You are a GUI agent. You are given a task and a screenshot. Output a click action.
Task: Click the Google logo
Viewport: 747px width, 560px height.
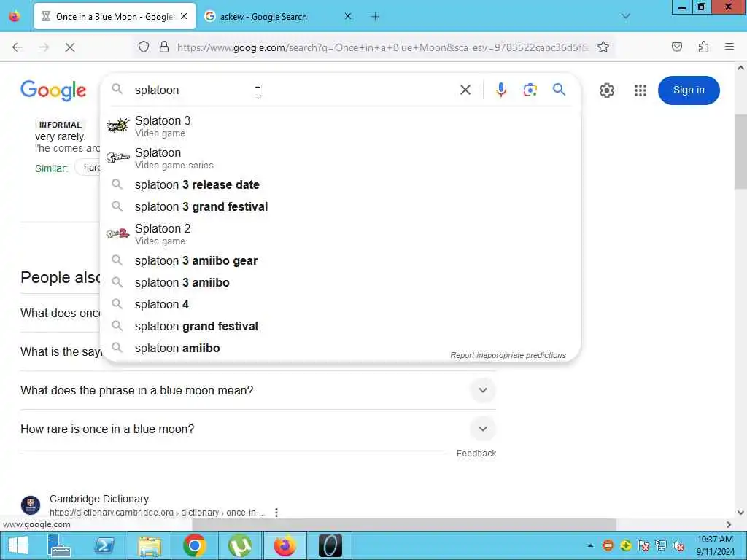[53, 90]
